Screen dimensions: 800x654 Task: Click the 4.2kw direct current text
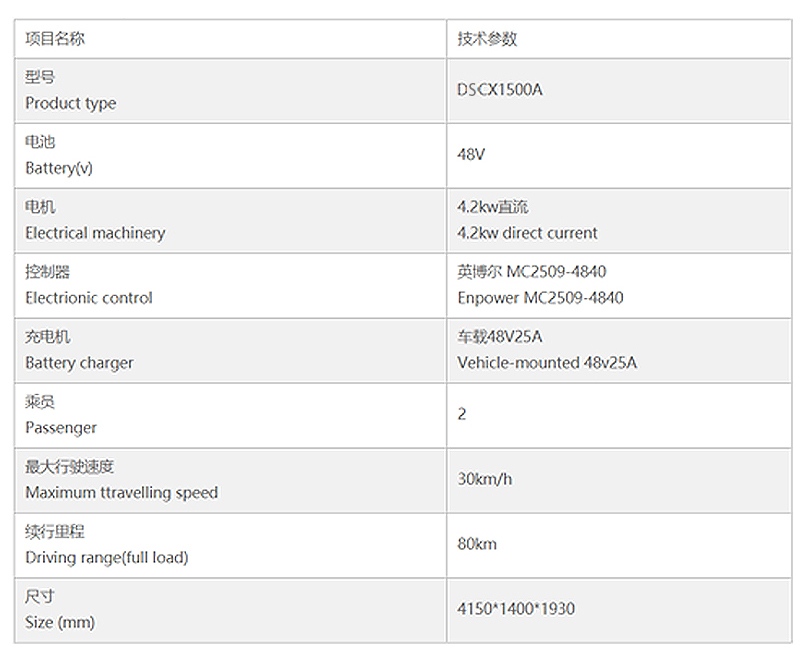[527, 233]
